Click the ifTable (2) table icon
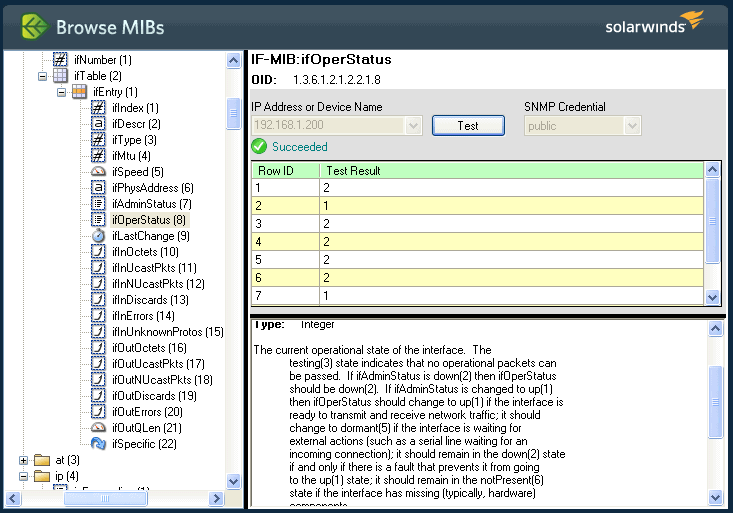Screen dimensions: 733x513 coord(60,75)
